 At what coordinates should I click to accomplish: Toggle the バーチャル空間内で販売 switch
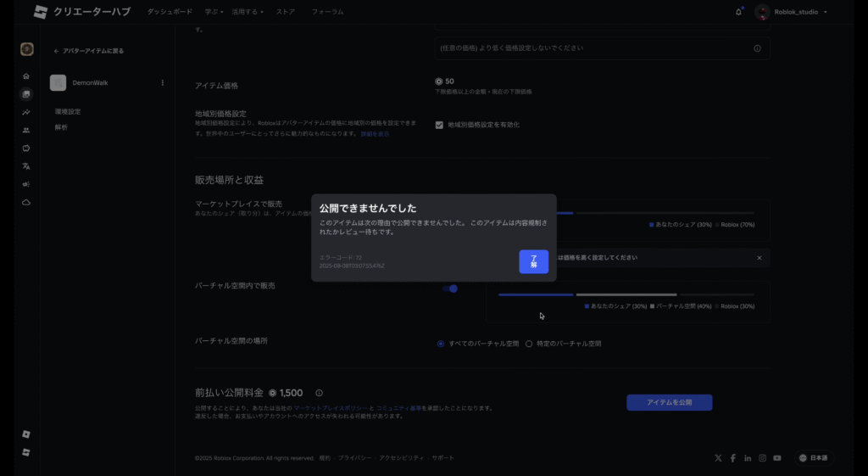pyautogui.click(x=450, y=288)
